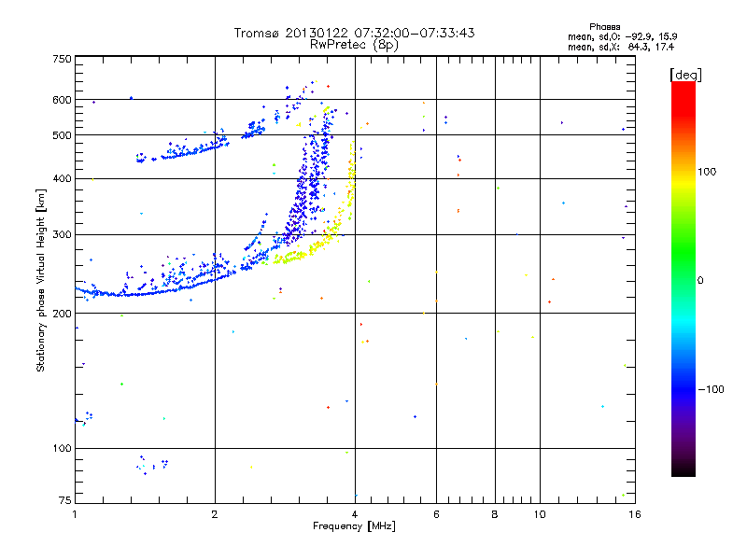The image size is (747, 560).
Task: Click the colorbar tick label '0'
Action: click(700, 281)
